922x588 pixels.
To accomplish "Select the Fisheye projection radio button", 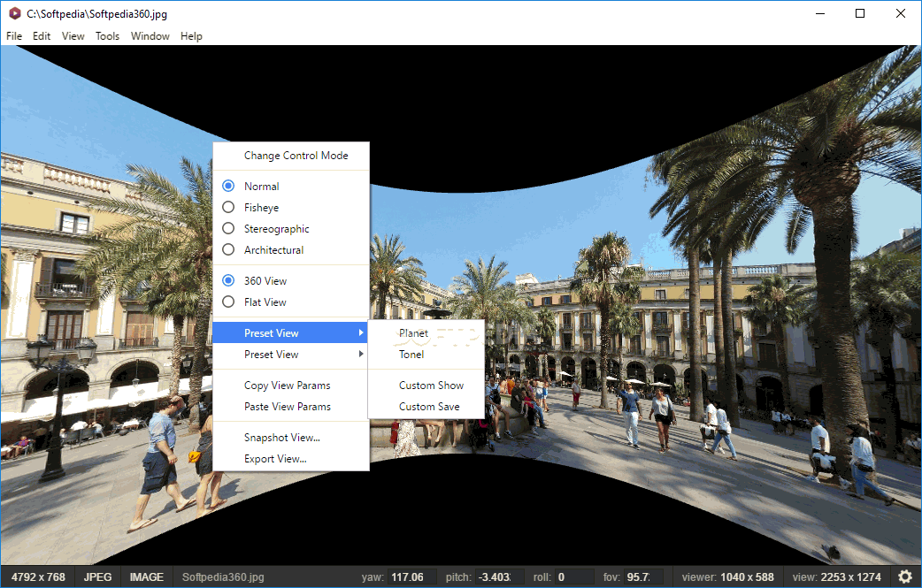I will (228, 208).
